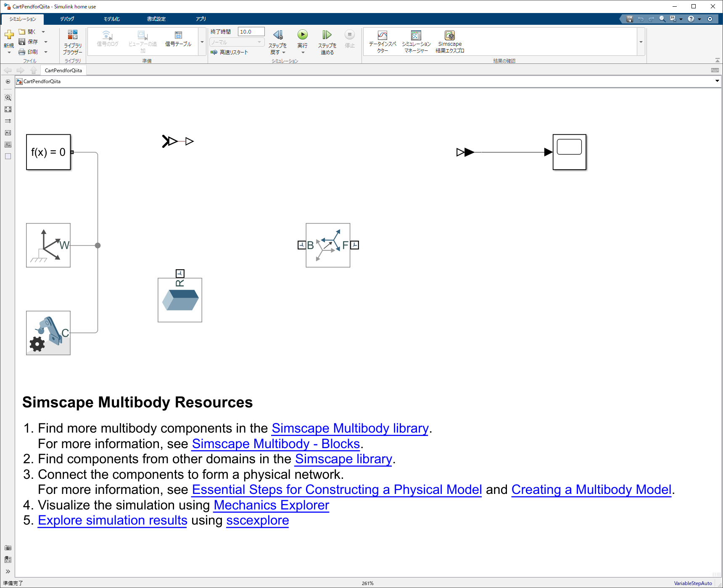Screen dimensions: 723x588
Task: Click the 信号テーブル (signal table) icon
Action: coord(178,41)
